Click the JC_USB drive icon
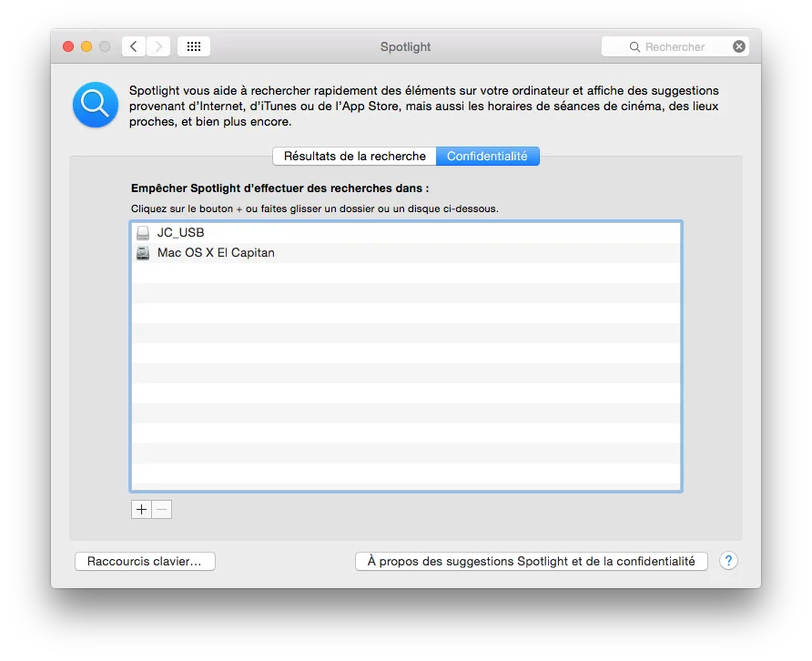812x661 pixels. (x=143, y=232)
